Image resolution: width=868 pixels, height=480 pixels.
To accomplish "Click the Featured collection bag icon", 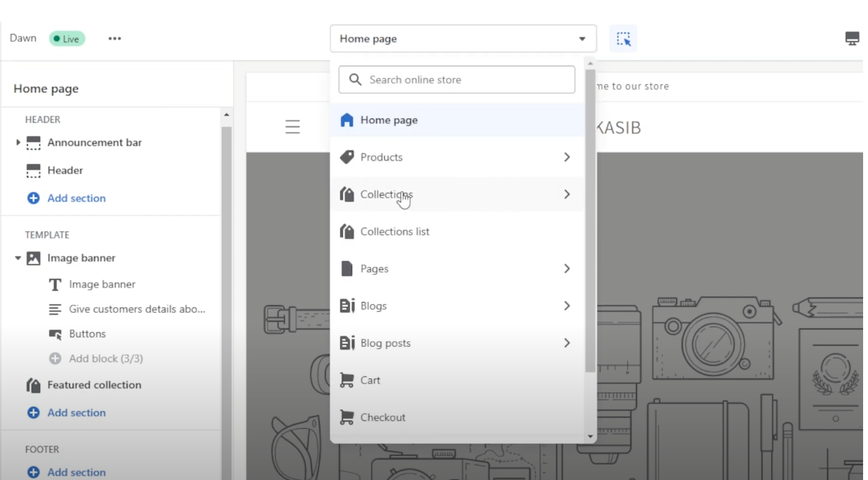I will pyautogui.click(x=34, y=385).
